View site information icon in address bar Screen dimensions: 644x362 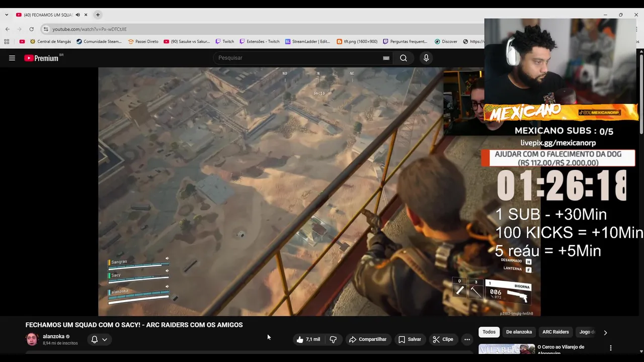(46, 29)
